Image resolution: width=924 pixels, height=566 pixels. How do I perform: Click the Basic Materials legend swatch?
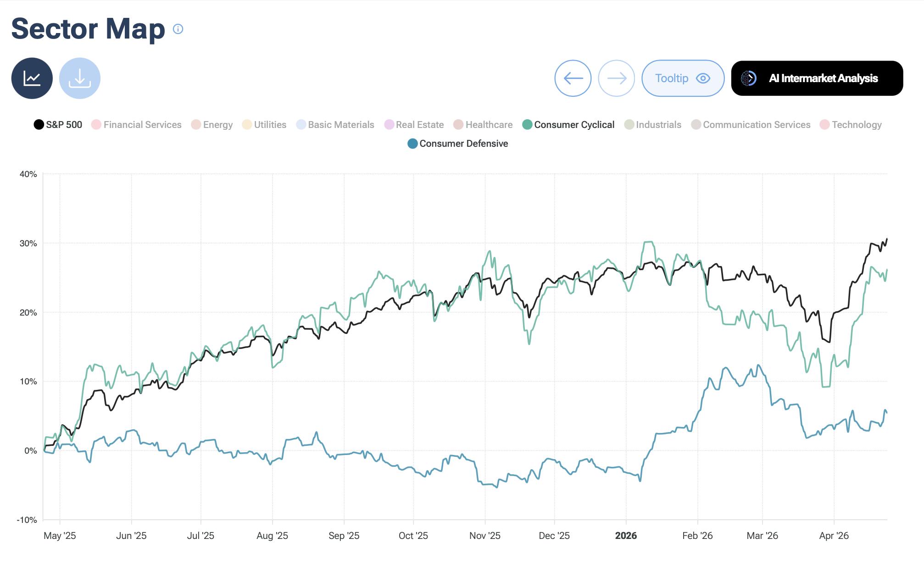pos(301,125)
